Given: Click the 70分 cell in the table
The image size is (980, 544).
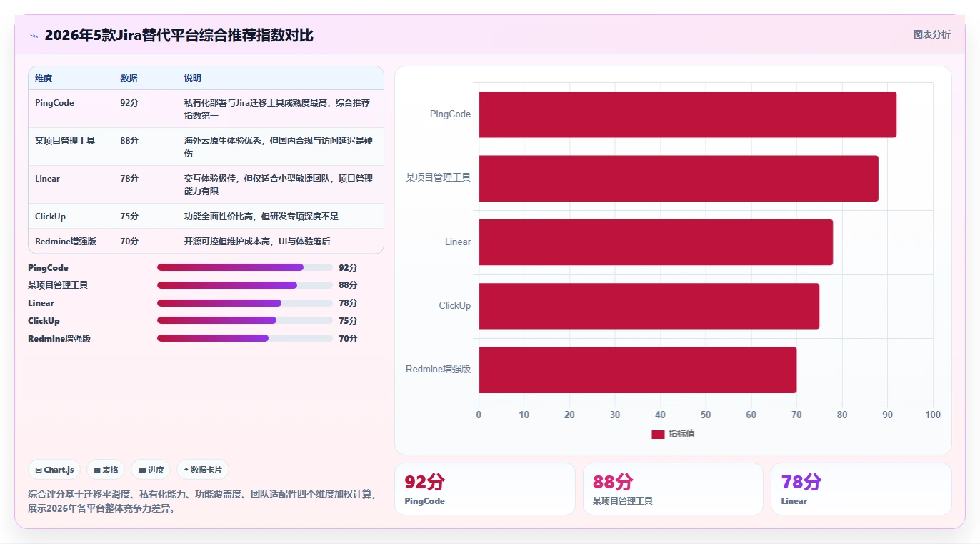Looking at the screenshot, I should pyautogui.click(x=129, y=242).
